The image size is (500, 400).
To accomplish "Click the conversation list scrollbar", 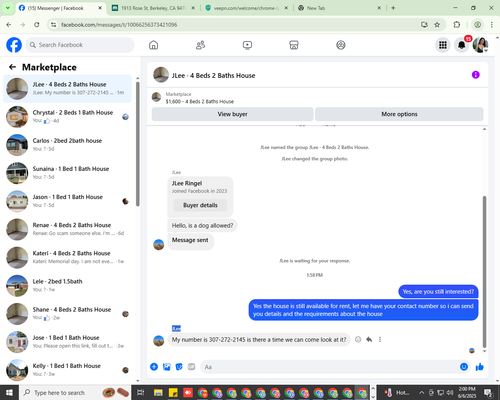I will coord(138,143).
